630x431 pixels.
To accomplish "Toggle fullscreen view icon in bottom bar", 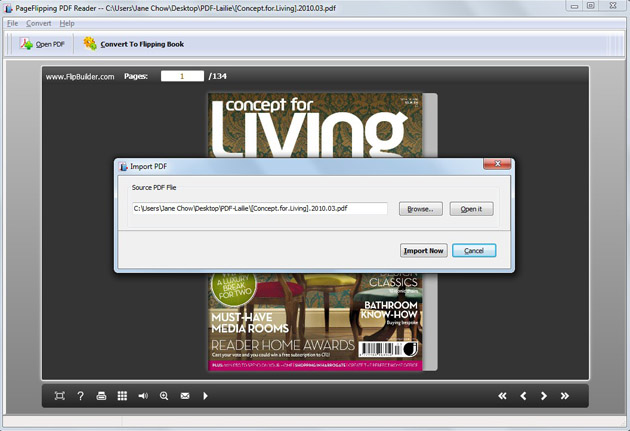I will [x=59, y=396].
